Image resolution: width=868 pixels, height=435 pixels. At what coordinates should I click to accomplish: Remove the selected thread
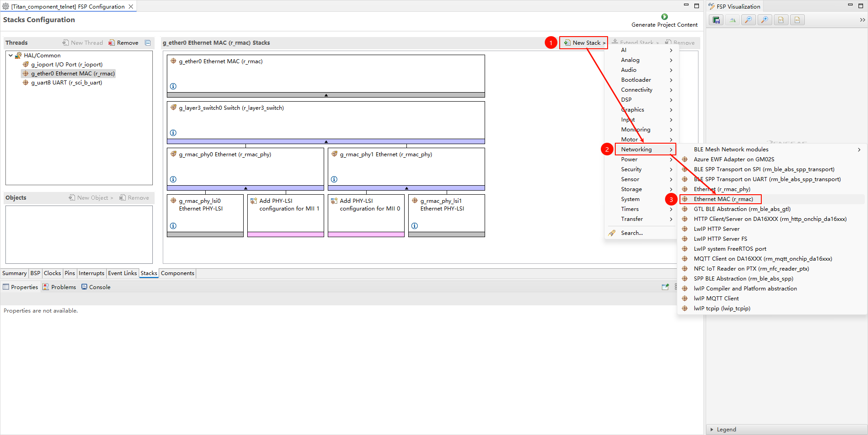click(123, 43)
